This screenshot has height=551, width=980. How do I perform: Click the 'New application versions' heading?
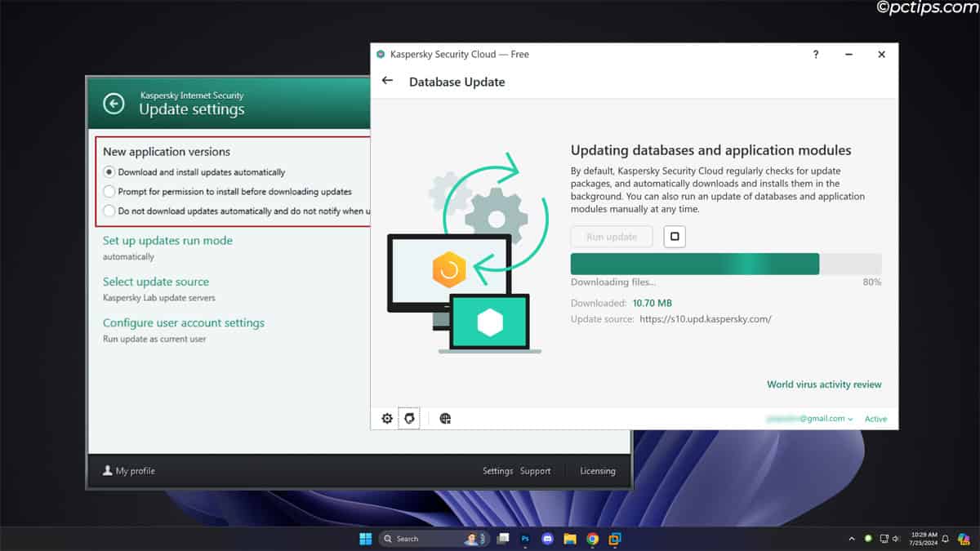pos(167,152)
